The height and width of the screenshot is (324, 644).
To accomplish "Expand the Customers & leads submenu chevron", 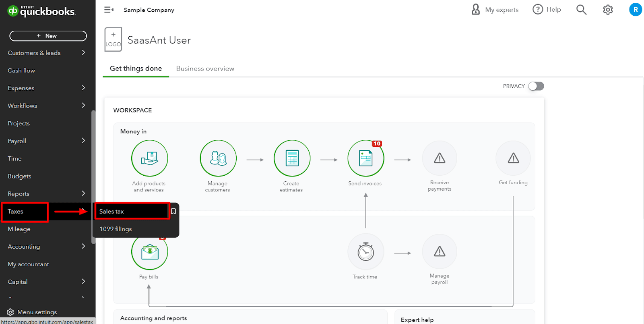I will [83, 52].
